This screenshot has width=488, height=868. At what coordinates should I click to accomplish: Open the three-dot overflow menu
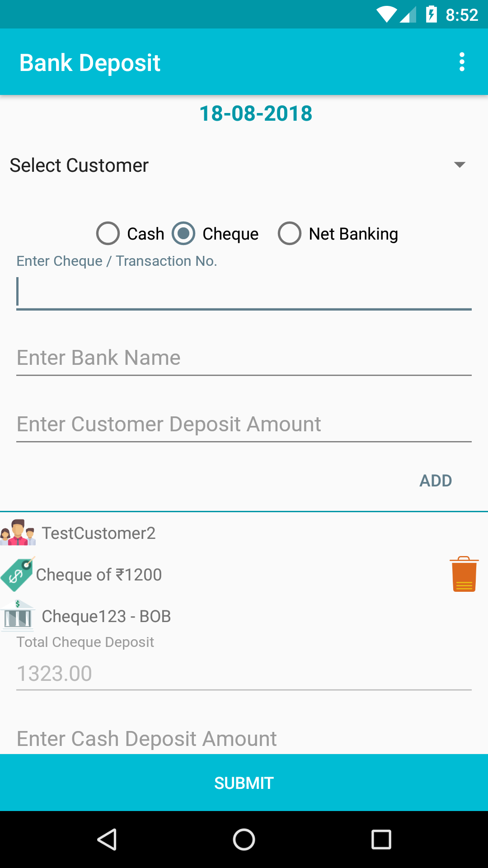tap(462, 62)
